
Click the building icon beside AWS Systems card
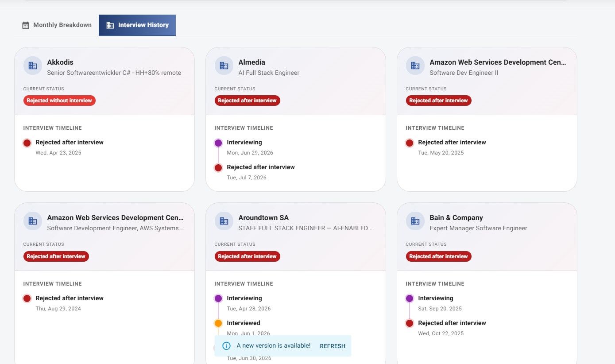[33, 221]
